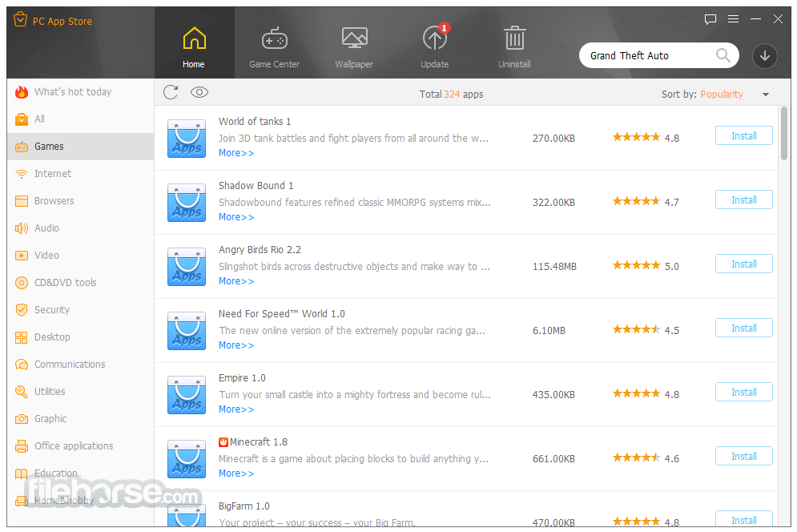This screenshot has height=532, width=797.
Task: Select the All category
Action: click(81, 119)
